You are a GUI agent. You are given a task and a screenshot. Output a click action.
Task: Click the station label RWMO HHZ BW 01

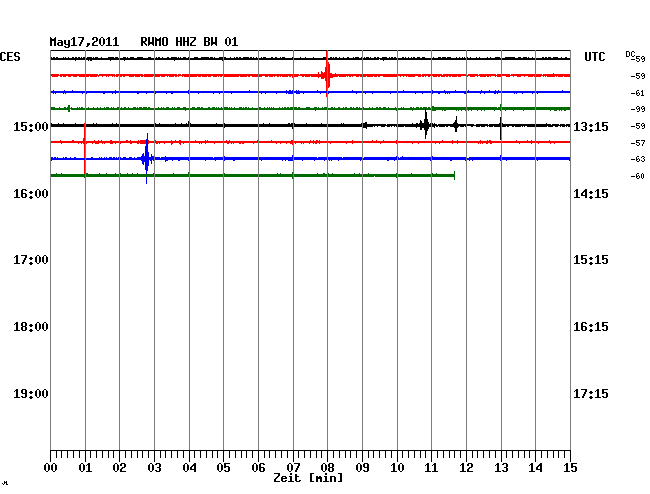[x=189, y=42]
